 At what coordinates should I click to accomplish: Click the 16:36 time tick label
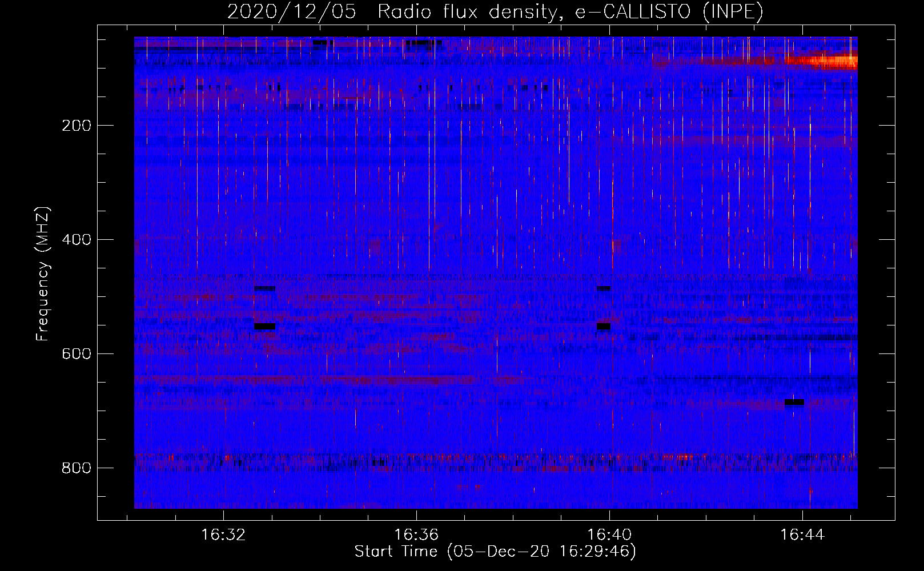pos(416,534)
